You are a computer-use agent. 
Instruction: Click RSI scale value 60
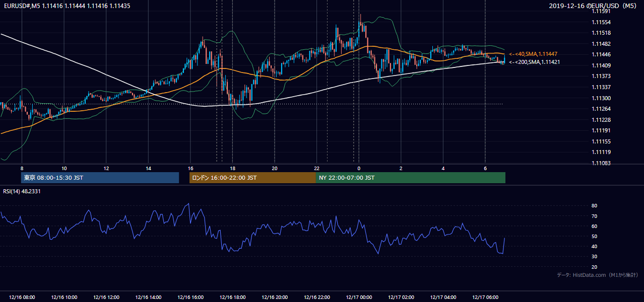[595, 226]
